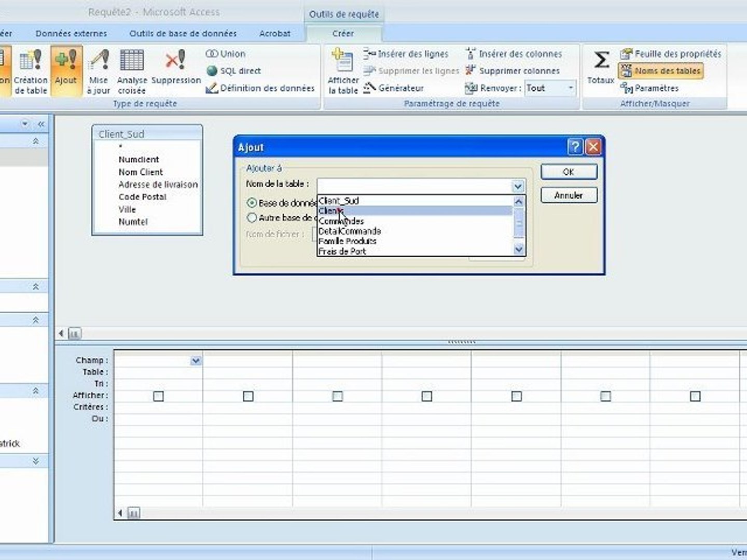Click Définition des données
The width and height of the screenshot is (747, 560).
260,88
